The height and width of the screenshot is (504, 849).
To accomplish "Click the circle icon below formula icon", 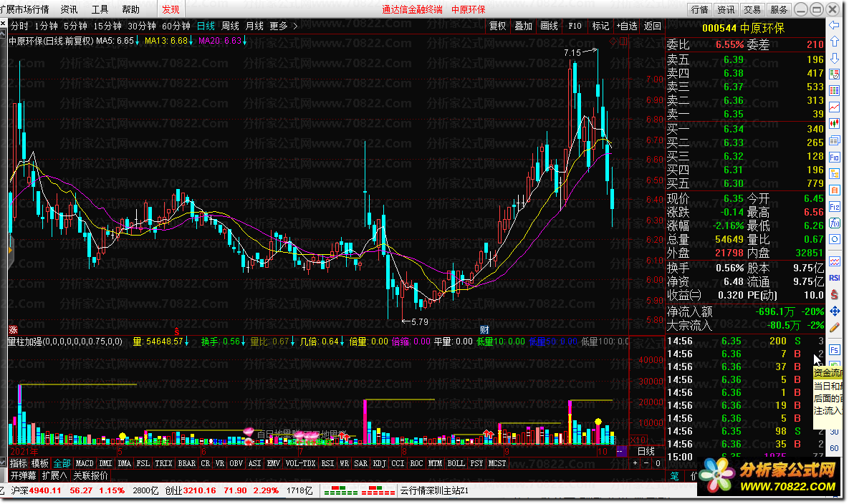I will coord(835,239).
